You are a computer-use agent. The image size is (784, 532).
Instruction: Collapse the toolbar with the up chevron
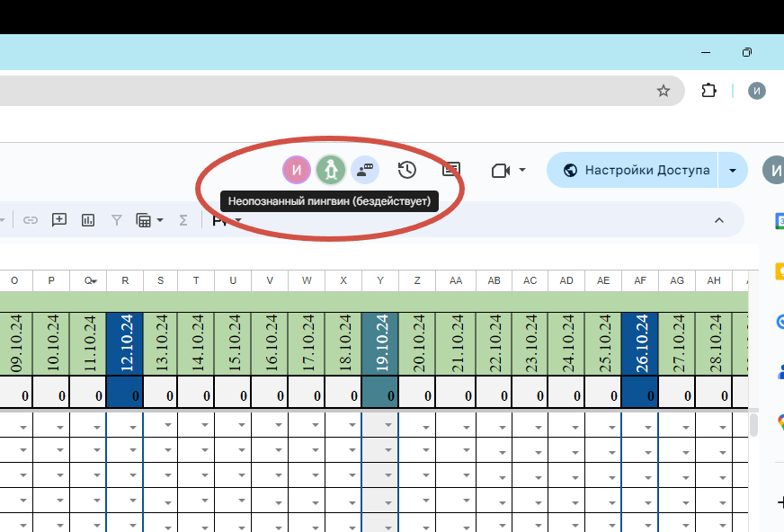[719, 220]
